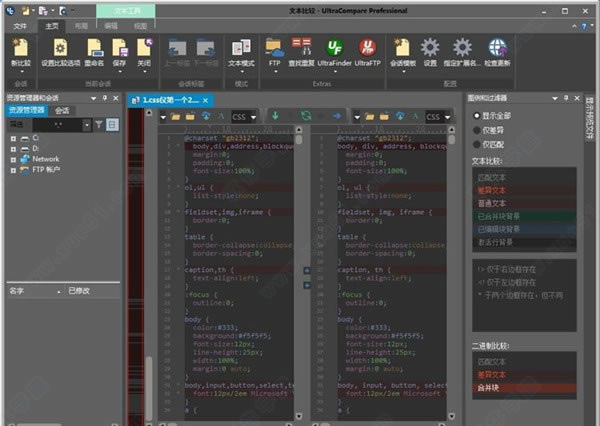Open file in right pane toolbar

click(370, 116)
